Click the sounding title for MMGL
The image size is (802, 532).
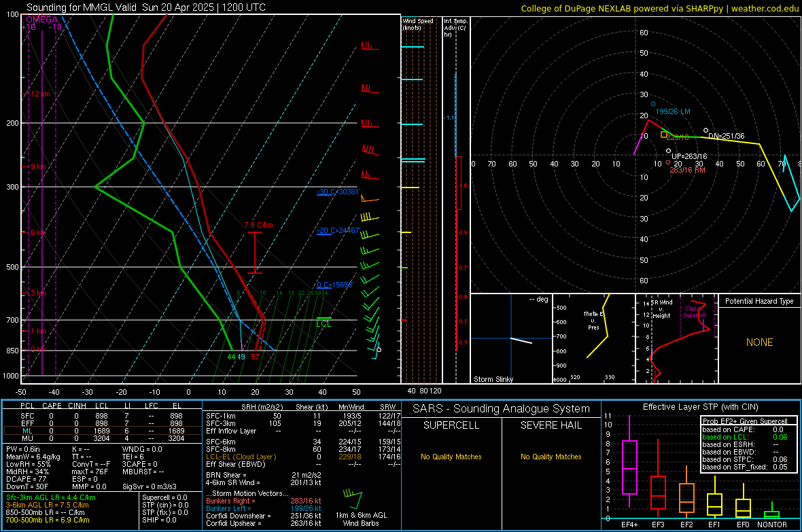[x=145, y=7]
